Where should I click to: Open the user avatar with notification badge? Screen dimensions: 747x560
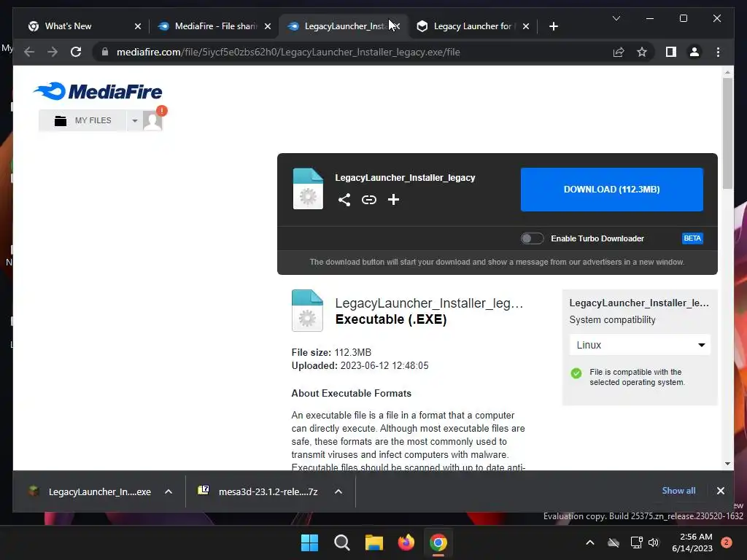coord(153,120)
